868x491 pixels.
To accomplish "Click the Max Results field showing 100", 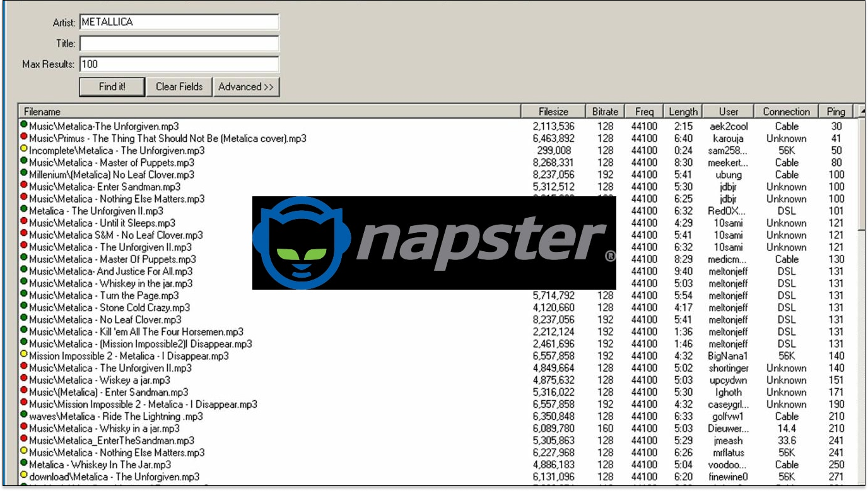I will coord(179,64).
